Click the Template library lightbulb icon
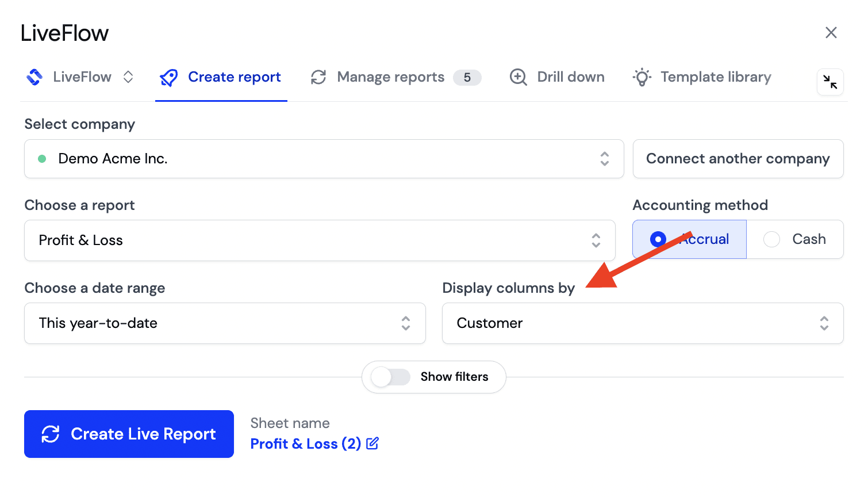The width and height of the screenshot is (868, 497). point(641,77)
